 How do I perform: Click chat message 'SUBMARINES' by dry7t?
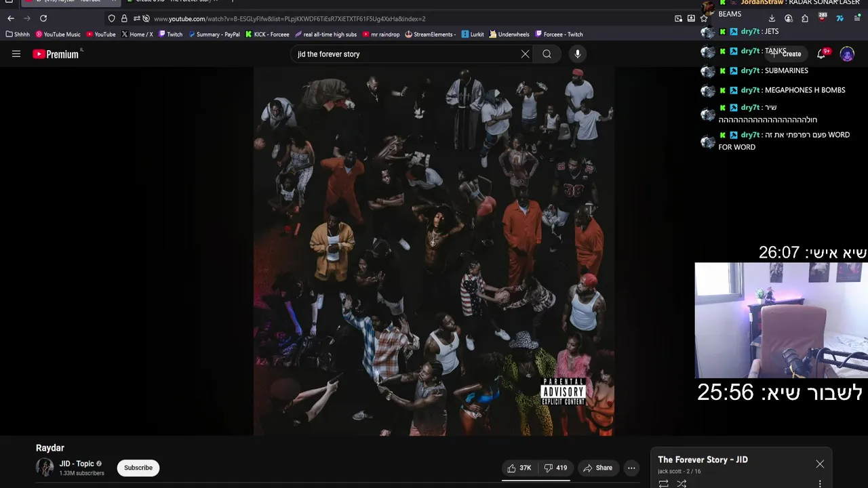[786, 70]
